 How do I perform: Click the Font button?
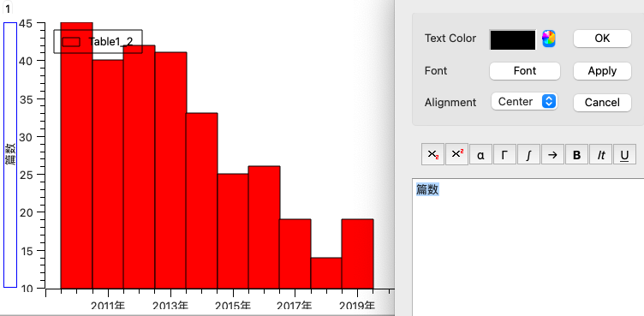525,71
